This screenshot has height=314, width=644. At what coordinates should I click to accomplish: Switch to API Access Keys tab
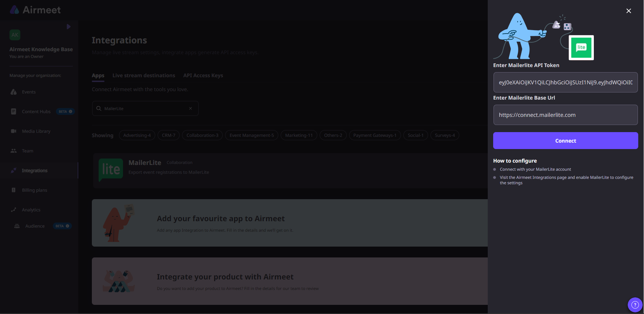point(203,76)
